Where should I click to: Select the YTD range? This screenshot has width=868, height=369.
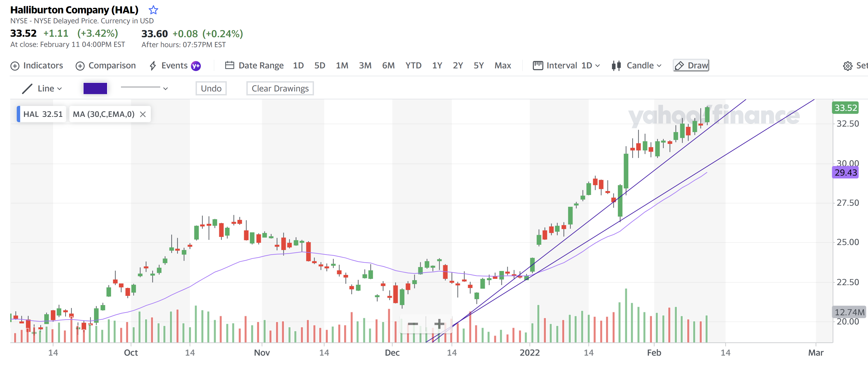(x=413, y=66)
